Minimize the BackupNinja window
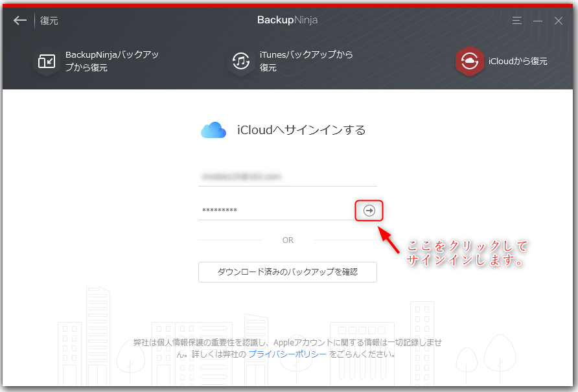The height and width of the screenshot is (392, 578). coord(538,21)
